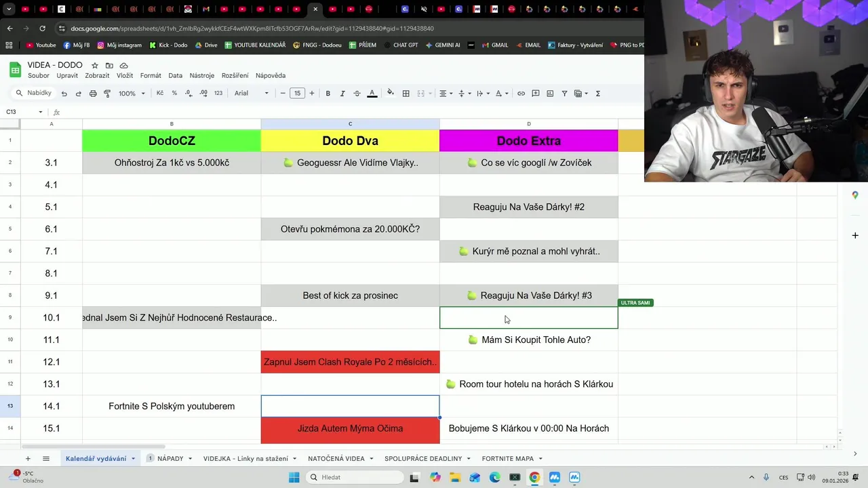
Task: Click the move to folder icon
Action: point(109,66)
